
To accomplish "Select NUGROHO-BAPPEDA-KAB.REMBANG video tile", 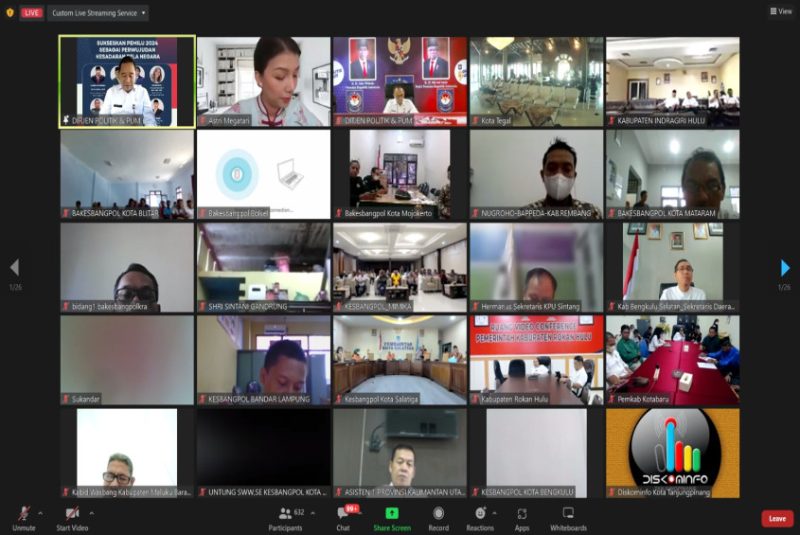I will [x=536, y=174].
